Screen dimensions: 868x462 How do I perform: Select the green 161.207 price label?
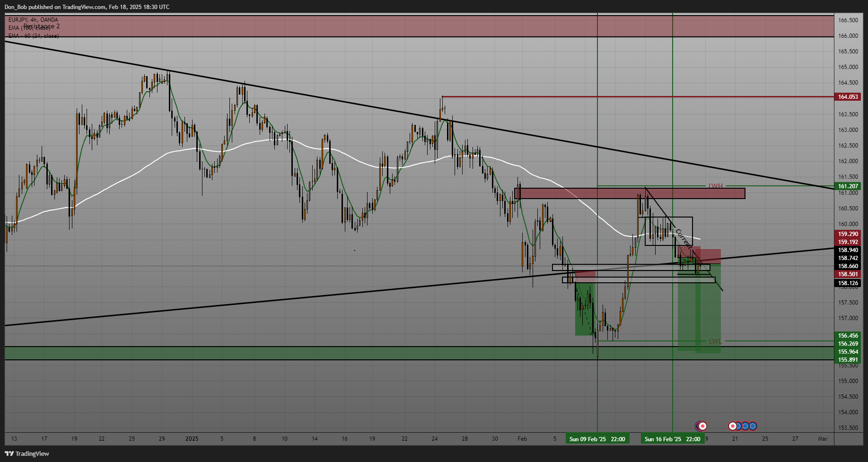click(848, 186)
